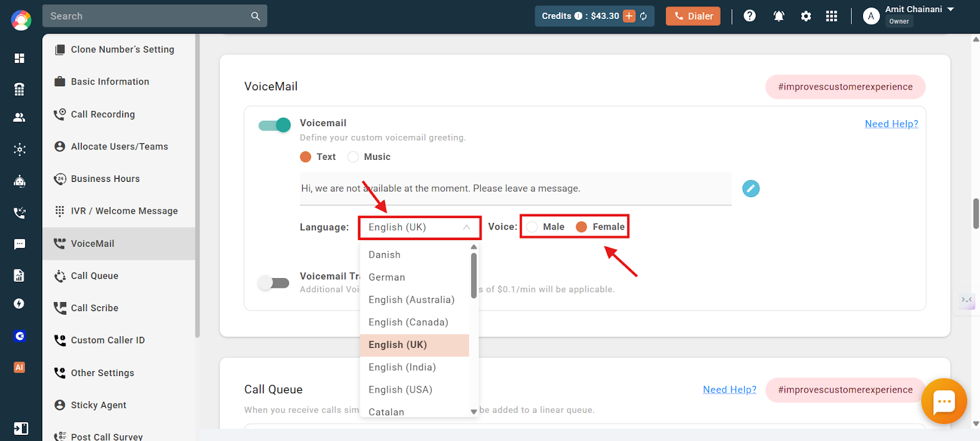The height and width of the screenshot is (441, 980).
Task: Open Sticky Agent section
Action: pos(119,405)
